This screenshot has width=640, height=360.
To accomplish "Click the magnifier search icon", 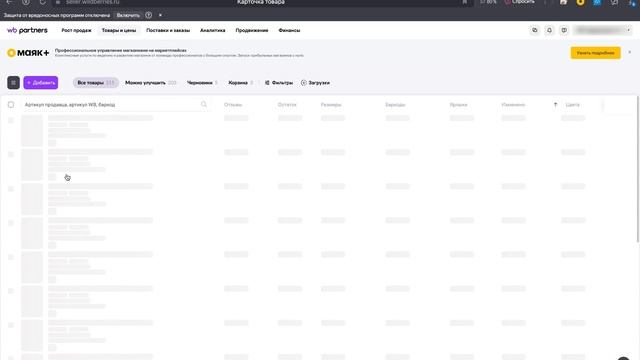I will (x=204, y=104).
